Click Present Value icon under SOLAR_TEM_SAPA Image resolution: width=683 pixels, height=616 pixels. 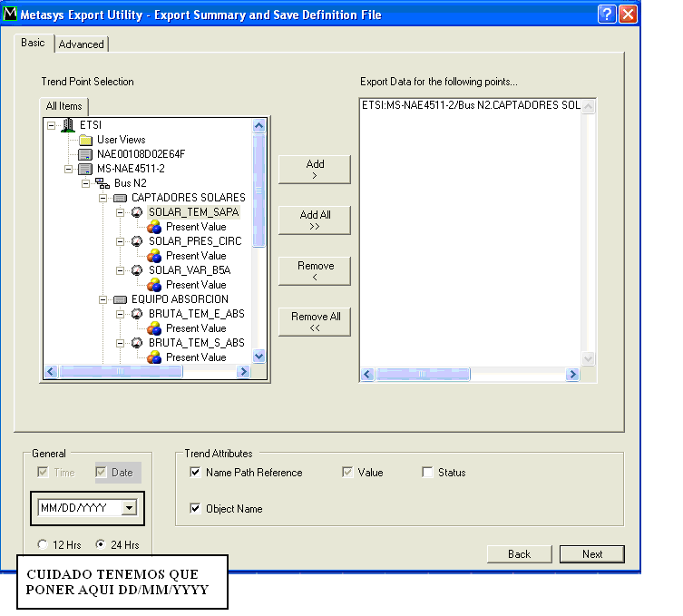tap(154, 227)
